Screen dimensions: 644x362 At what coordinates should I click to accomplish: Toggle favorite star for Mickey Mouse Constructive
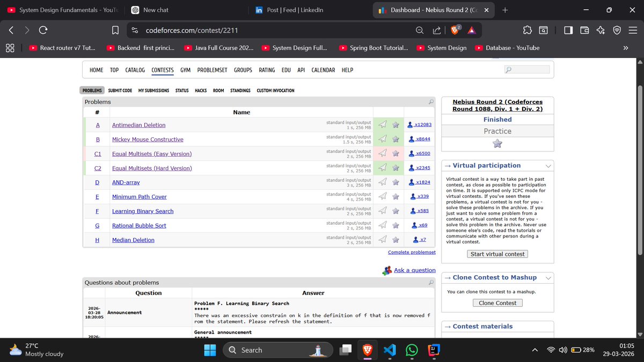(x=396, y=139)
